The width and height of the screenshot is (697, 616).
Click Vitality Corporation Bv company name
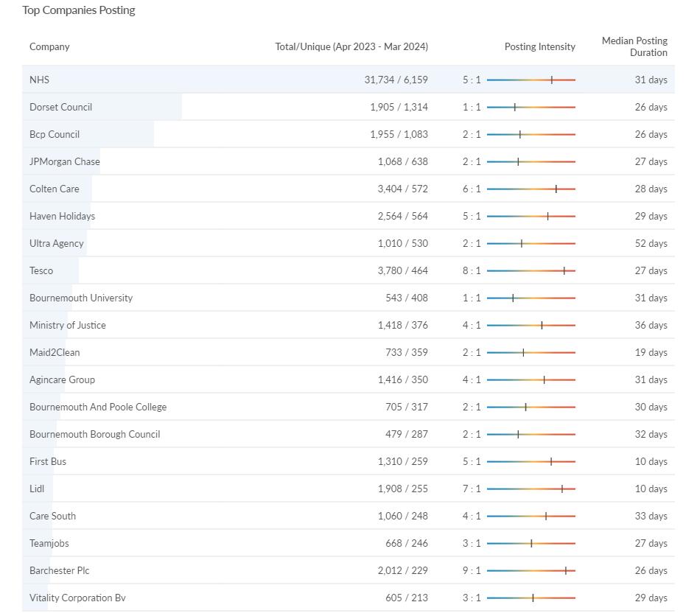(x=77, y=598)
